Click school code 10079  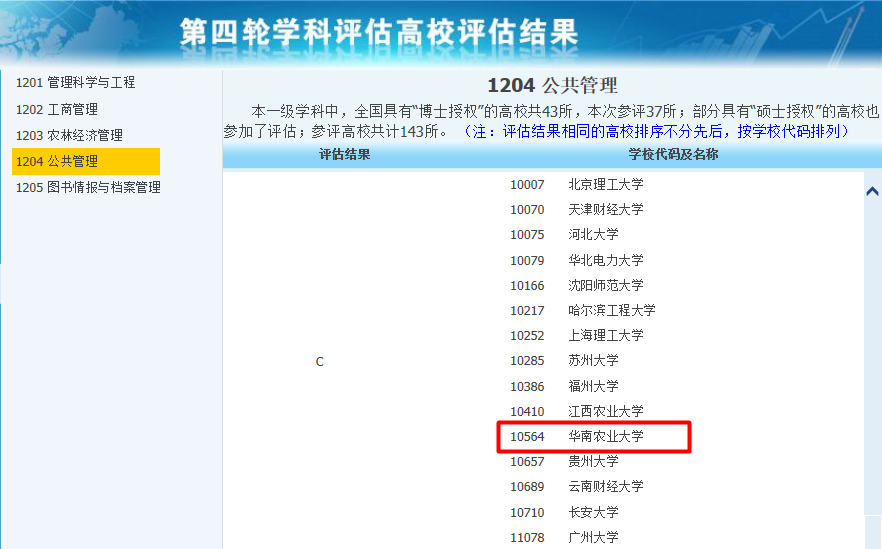point(527,261)
